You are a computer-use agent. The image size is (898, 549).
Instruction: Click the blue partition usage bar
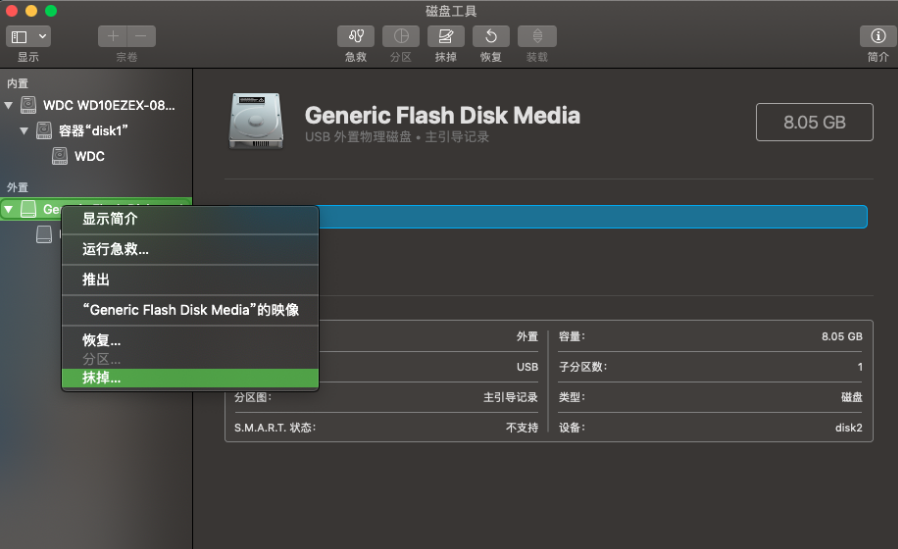coord(593,217)
